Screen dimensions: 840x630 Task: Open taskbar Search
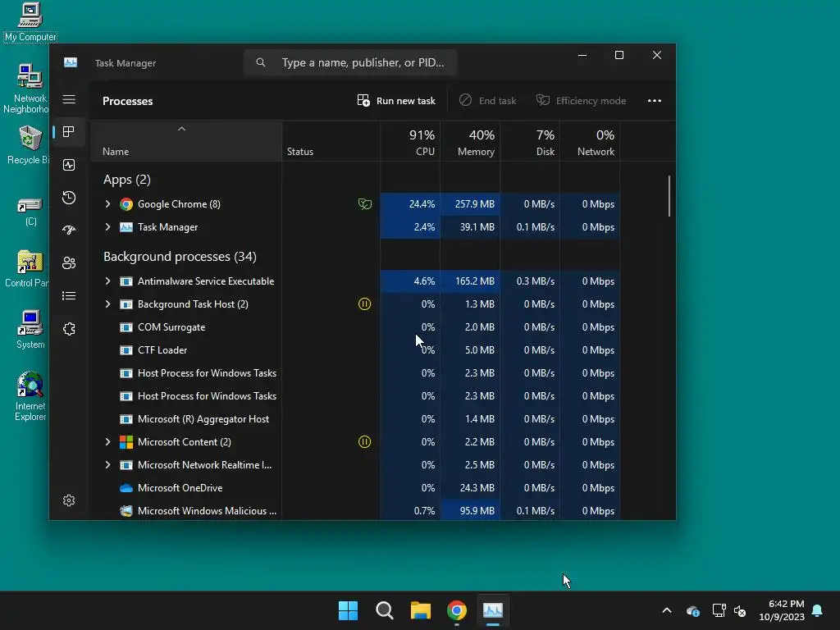[385, 610]
